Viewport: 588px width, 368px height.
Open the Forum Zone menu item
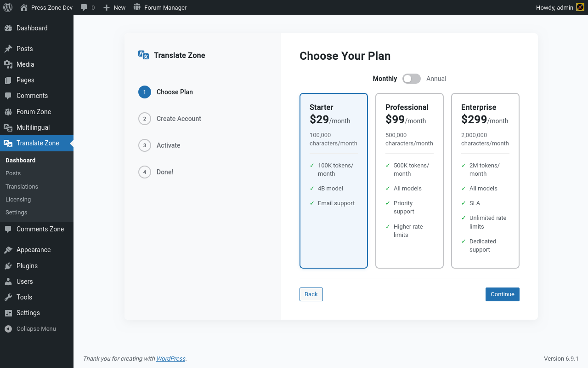(x=37, y=112)
